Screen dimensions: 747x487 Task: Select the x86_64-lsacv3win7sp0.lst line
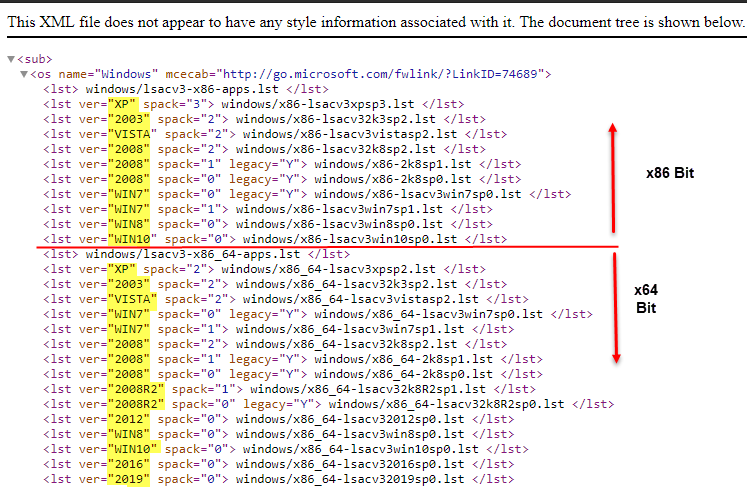318,314
